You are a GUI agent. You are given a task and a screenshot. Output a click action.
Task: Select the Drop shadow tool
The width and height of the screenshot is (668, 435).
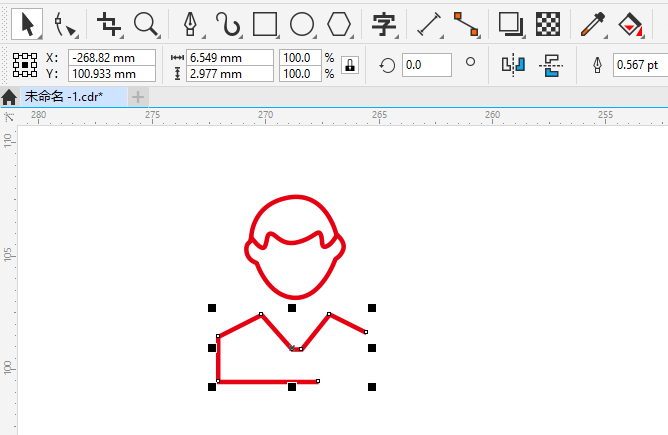click(510, 24)
